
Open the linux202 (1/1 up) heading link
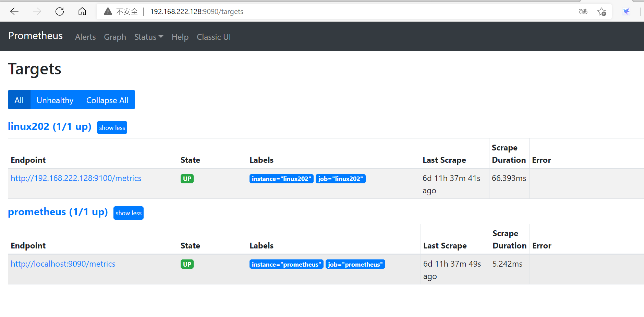pyautogui.click(x=50, y=126)
